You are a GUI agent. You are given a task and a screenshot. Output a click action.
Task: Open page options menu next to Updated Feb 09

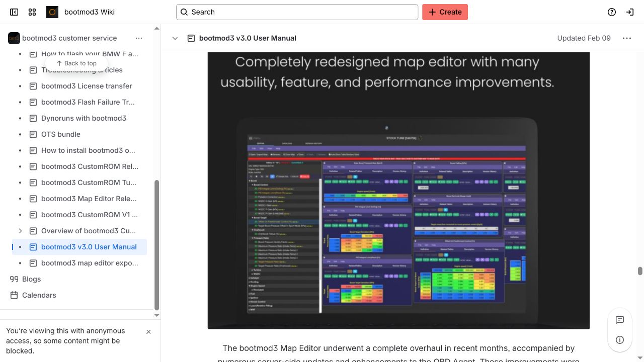coord(627,38)
